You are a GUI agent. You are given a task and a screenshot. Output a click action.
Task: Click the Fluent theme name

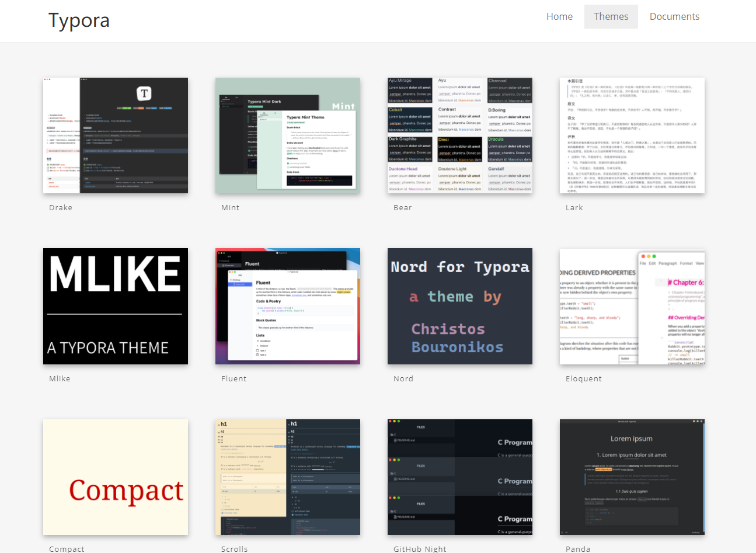coord(234,378)
